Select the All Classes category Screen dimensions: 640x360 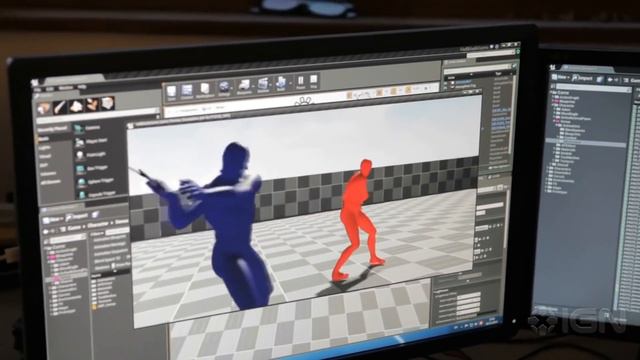point(51,182)
